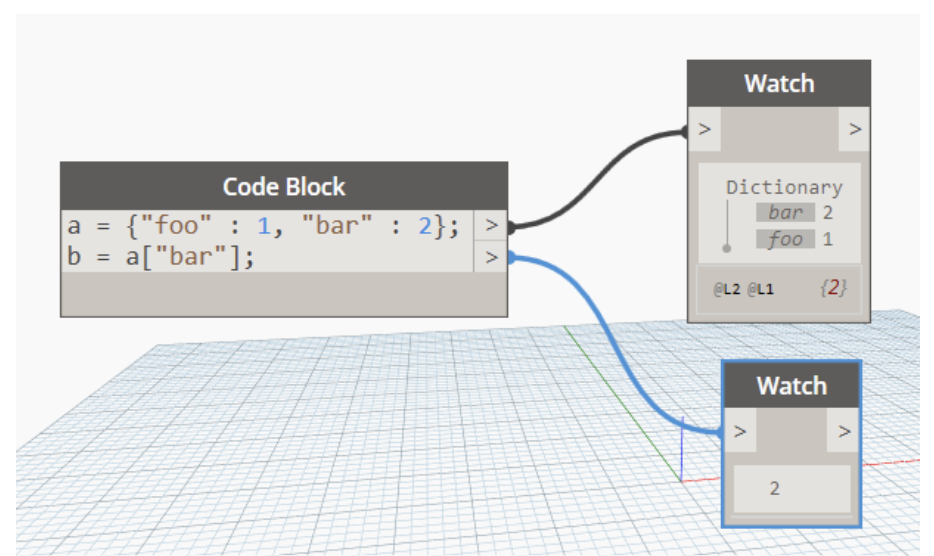
Task: Click the lower Watch node's input port
Action: pyautogui.click(x=739, y=432)
